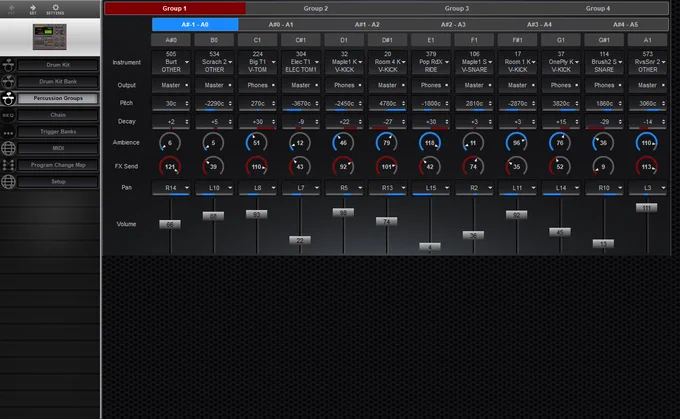The width and height of the screenshot is (680, 419).
Task: Open Output dropdown for the G1 column
Action: point(561,85)
